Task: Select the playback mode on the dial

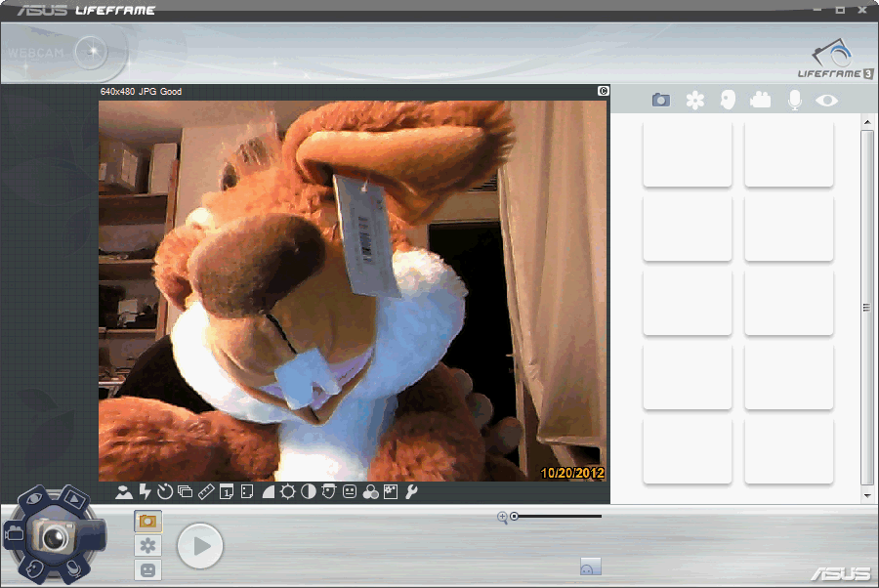Action: coord(74,498)
